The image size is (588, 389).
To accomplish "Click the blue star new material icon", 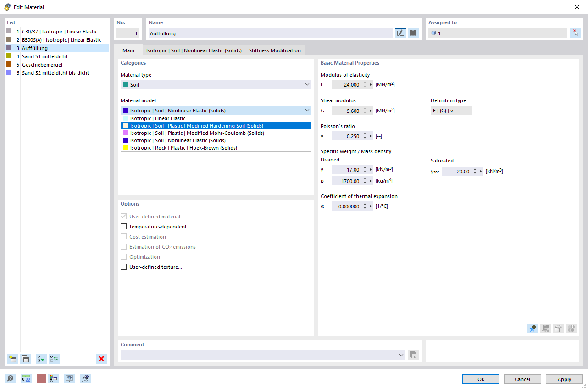I will click(533, 328).
